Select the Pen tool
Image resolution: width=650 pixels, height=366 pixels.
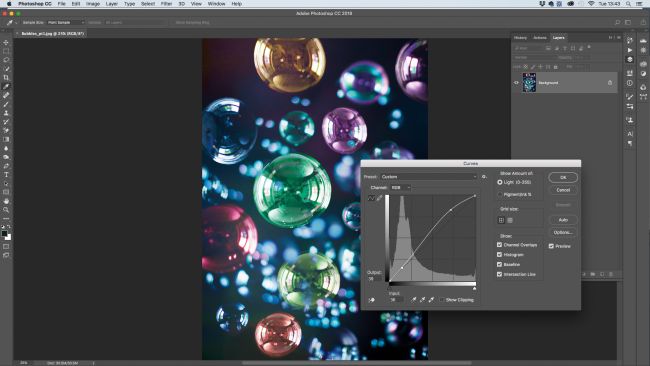[x=6, y=166]
